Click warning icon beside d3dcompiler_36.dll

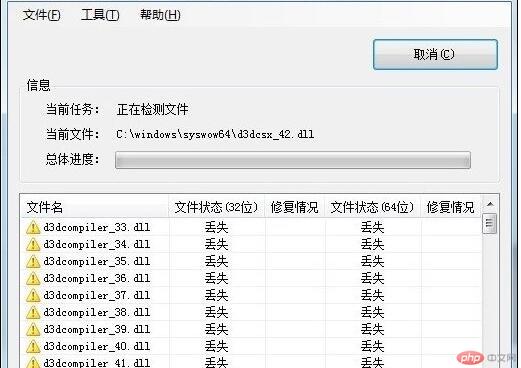[x=33, y=278]
